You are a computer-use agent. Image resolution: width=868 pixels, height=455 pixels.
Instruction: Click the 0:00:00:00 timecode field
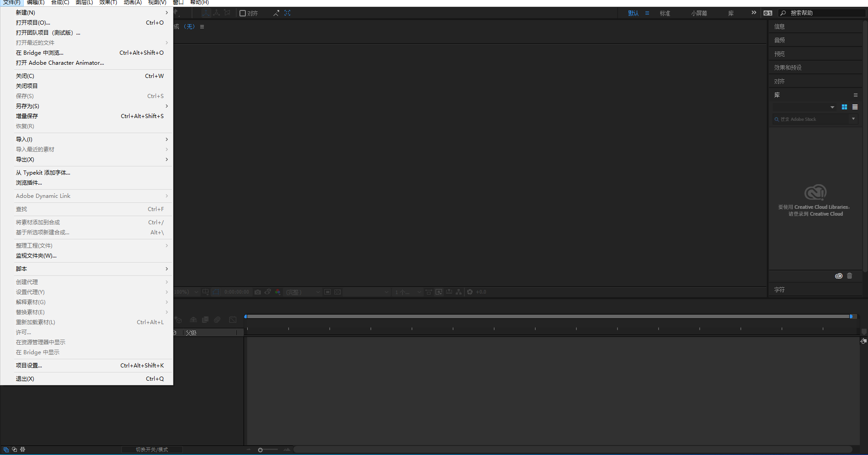pyautogui.click(x=237, y=292)
